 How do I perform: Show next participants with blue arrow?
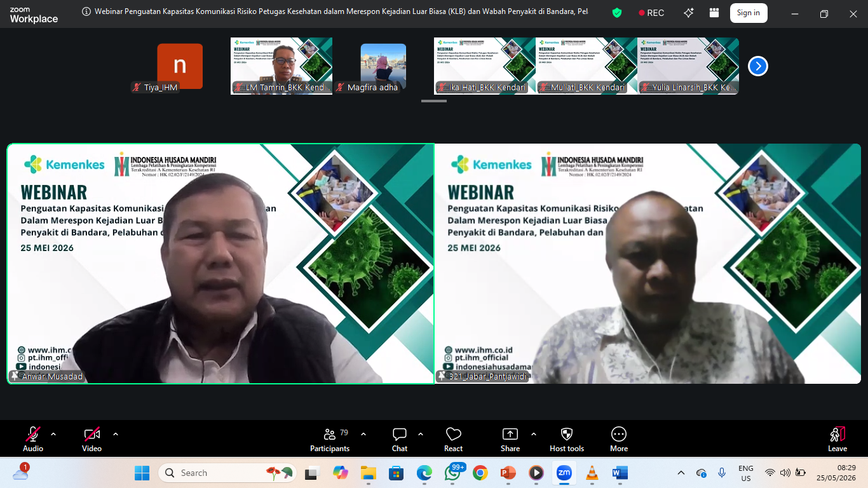tap(758, 66)
